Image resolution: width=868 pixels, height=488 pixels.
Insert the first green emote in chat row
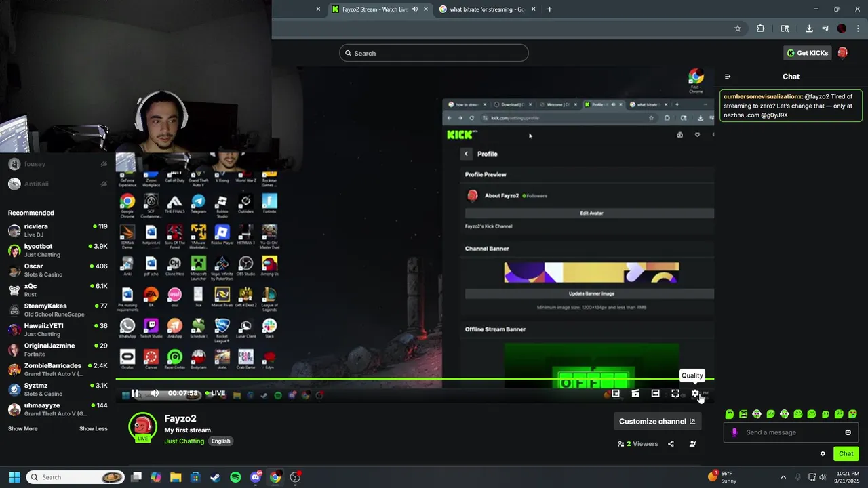coord(730,414)
